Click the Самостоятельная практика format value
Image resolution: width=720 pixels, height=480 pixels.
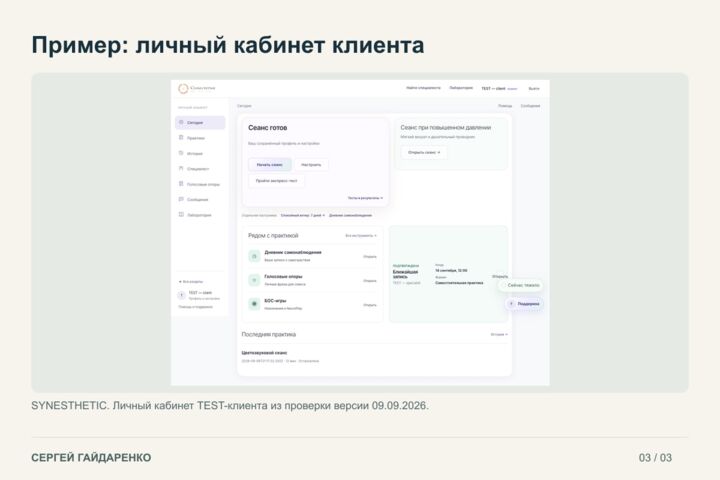(x=459, y=283)
